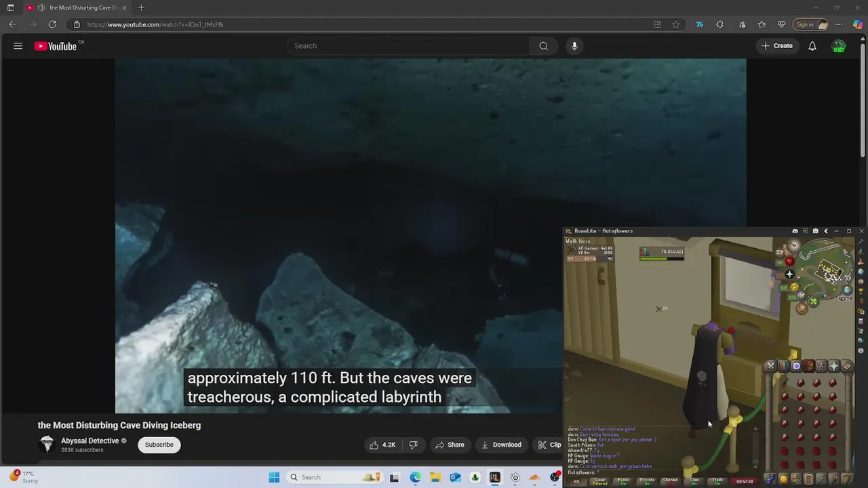Show all RuneLite chat messages tab
Image resolution: width=868 pixels, height=488 pixels.
point(576,481)
